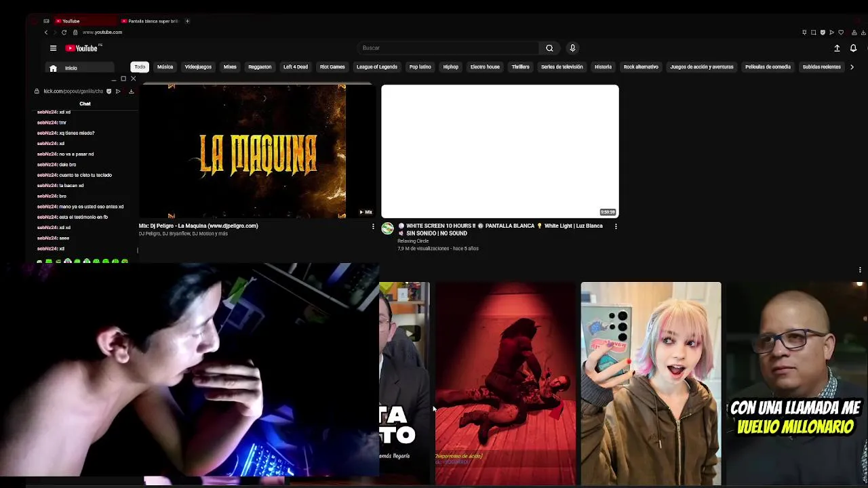The height and width of the screenshot is (488, 868).
Task: Select the Historia filter chip
Action: (x=603, y=67)
